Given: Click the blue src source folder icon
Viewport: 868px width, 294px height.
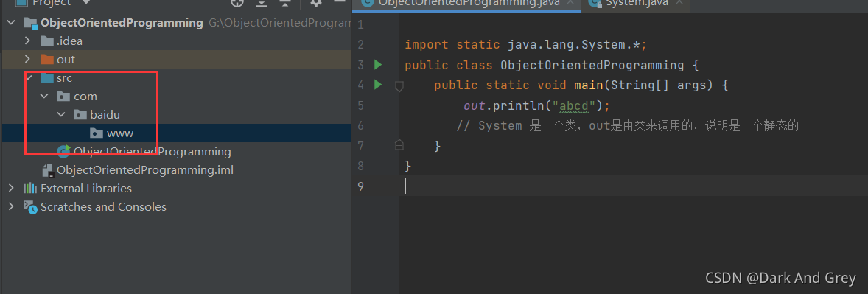Looking at the screenshot, I should tap(47, 78).
